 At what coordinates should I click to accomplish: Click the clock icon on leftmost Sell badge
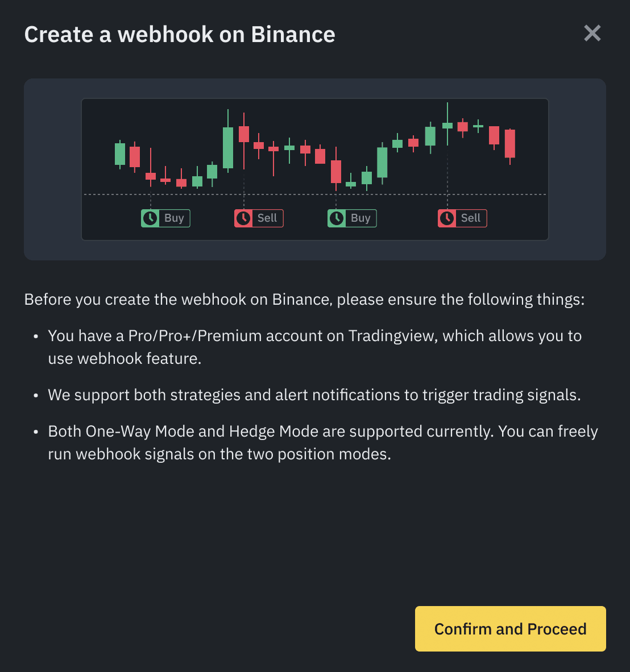pos(243,218)
